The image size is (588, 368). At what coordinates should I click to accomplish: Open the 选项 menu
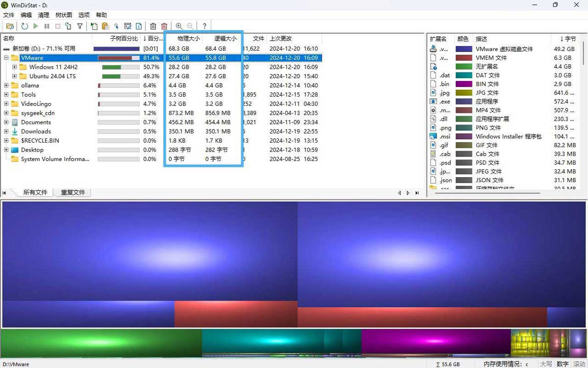pos(83,15)
